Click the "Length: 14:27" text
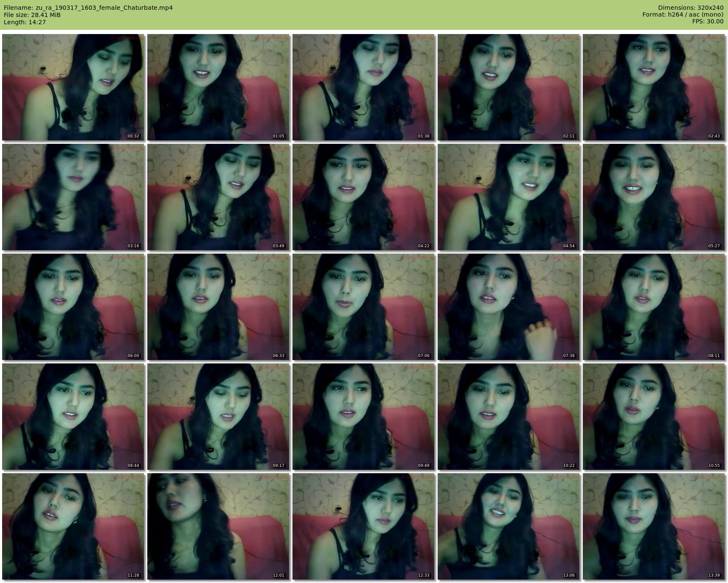 tap(25, 22)
